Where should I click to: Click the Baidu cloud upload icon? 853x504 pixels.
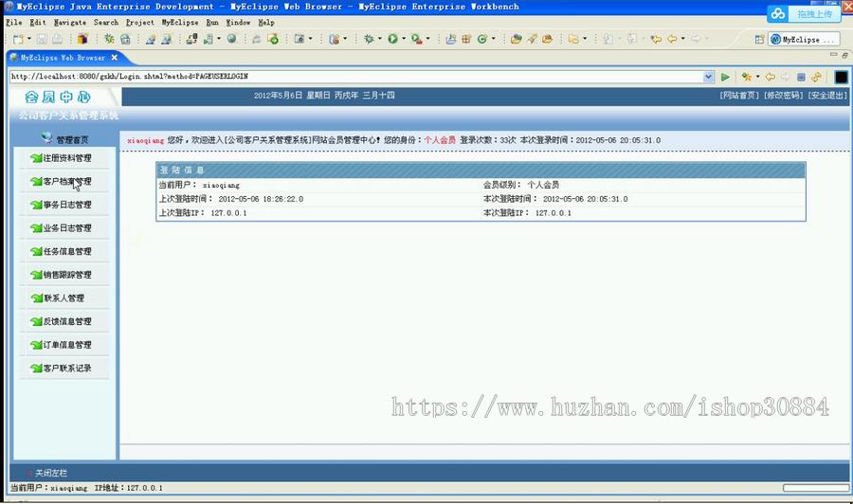coord(778,13)
